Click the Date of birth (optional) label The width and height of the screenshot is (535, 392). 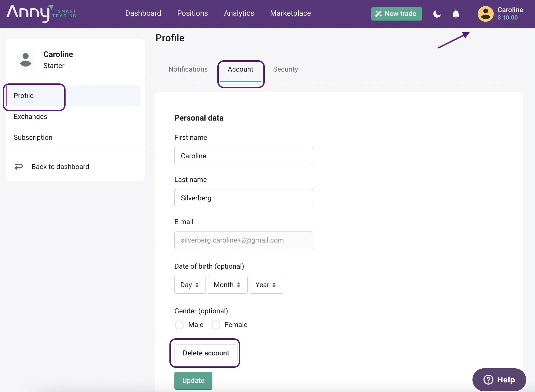(x=209, y=266)
